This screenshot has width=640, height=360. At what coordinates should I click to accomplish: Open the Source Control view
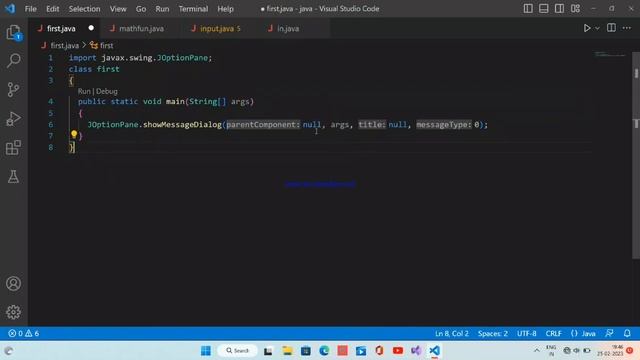13,89
